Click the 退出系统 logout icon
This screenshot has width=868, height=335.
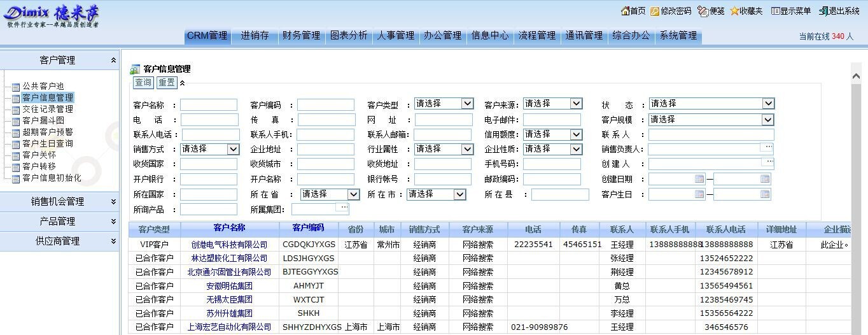(823, 11)
